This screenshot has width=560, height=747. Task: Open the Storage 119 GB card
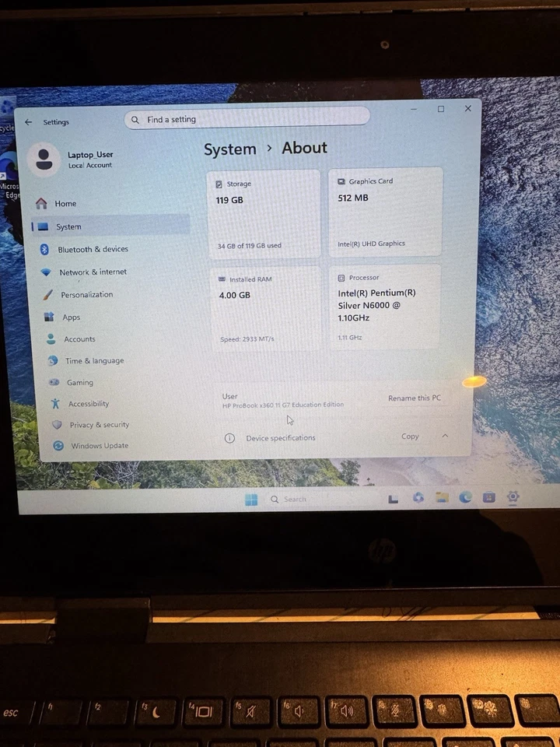pyautogui.click(x=264, y=215)
